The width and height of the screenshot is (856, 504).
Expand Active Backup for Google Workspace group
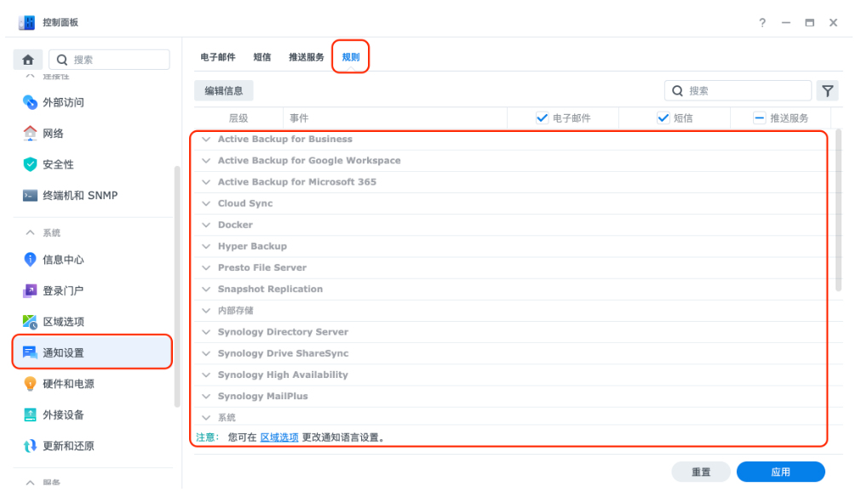click(206, 160)
